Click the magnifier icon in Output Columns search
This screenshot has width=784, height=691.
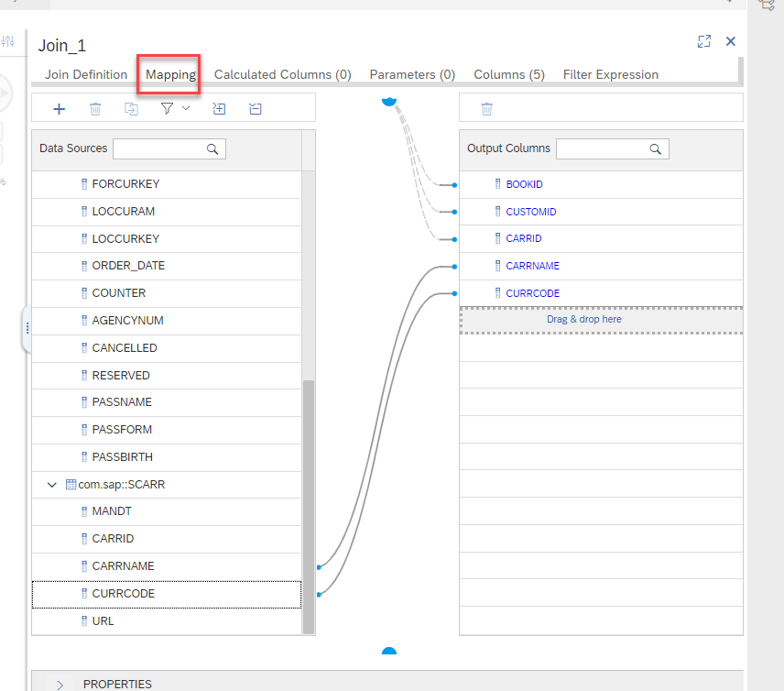click(x=656, y=148)
